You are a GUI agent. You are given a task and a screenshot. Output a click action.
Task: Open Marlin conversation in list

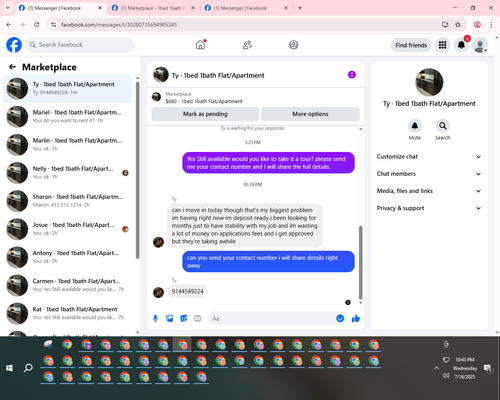pos(67,145)
